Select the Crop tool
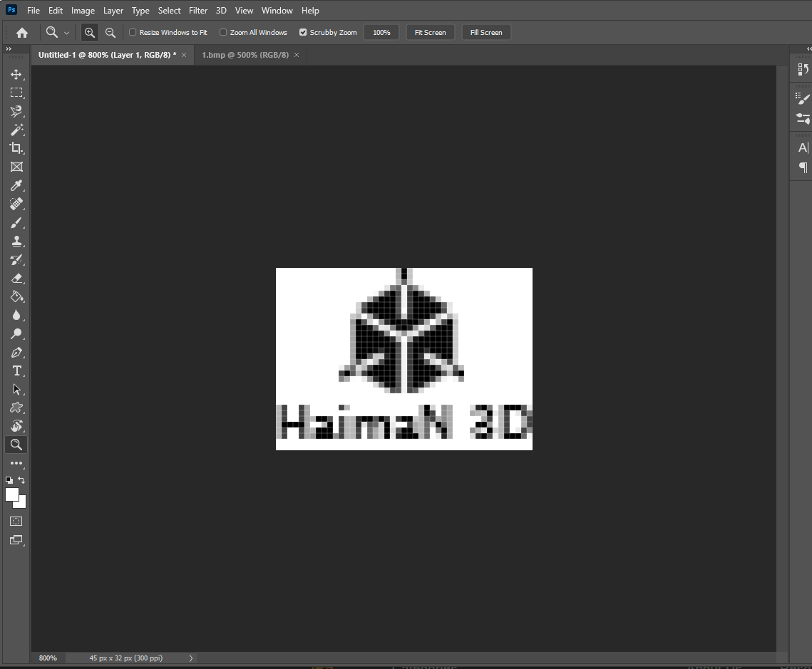This screenshot has width=812, height=669. click(x=16, y=148)
